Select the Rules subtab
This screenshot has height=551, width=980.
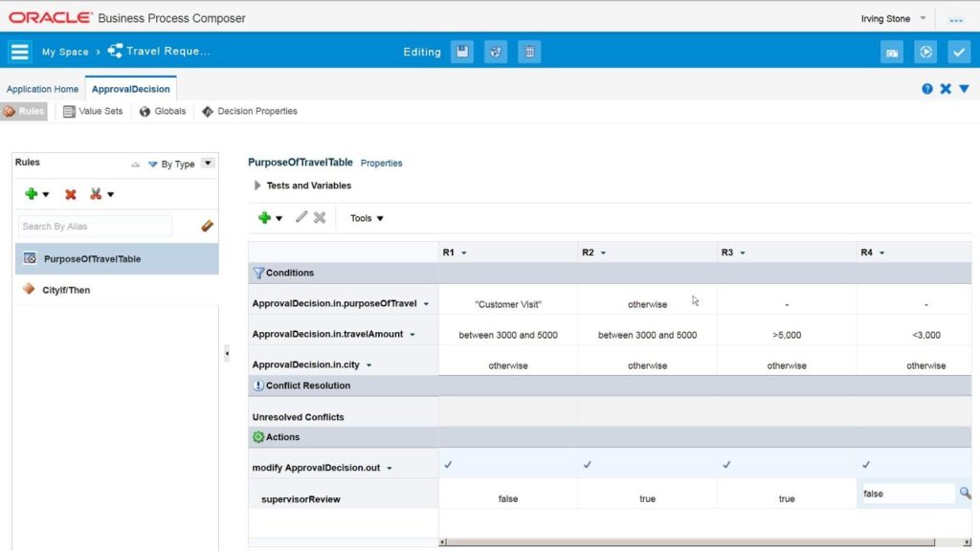(24, 111)
